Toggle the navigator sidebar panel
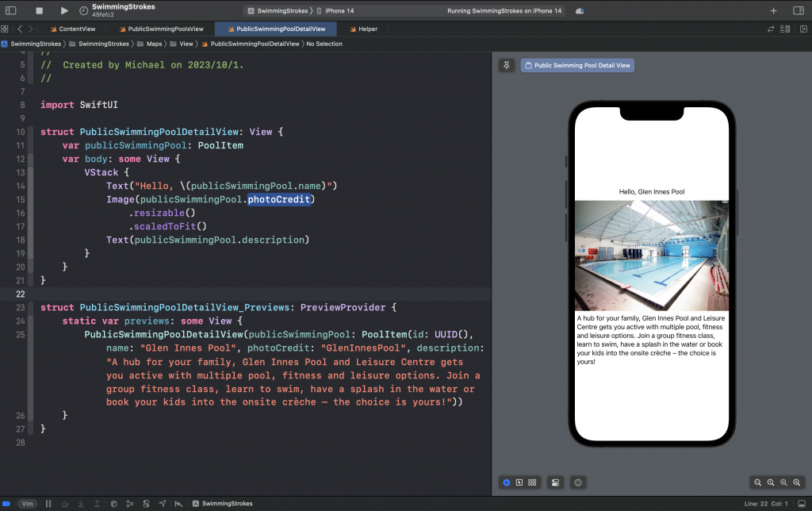 tap(11, 10)
